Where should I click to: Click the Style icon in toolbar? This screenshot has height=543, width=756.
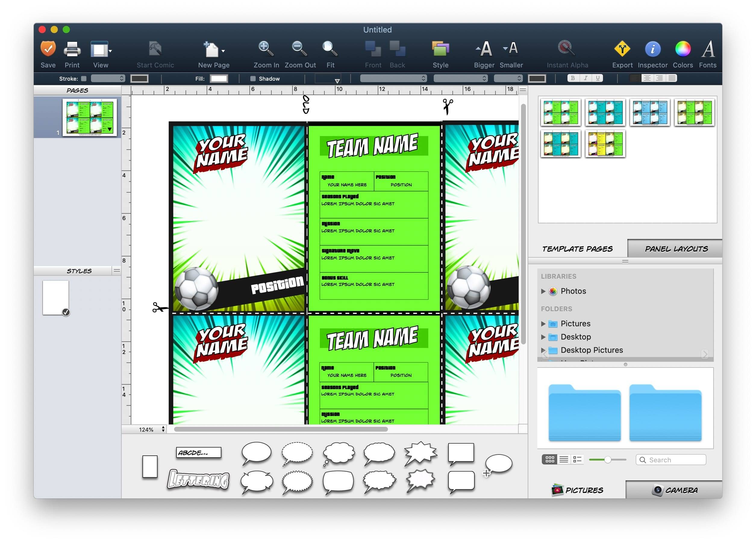pyautogui.click(x=440, y=49)
